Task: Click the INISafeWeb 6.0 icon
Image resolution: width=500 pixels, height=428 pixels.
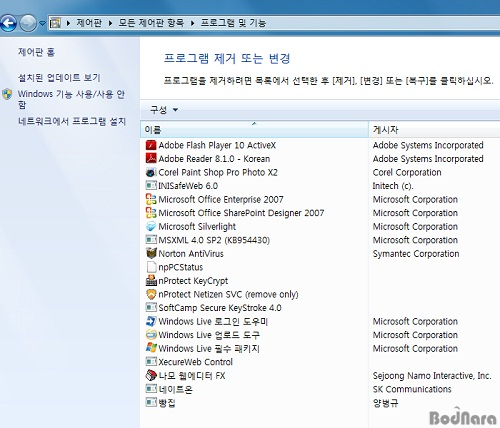Action: (151, 185)
